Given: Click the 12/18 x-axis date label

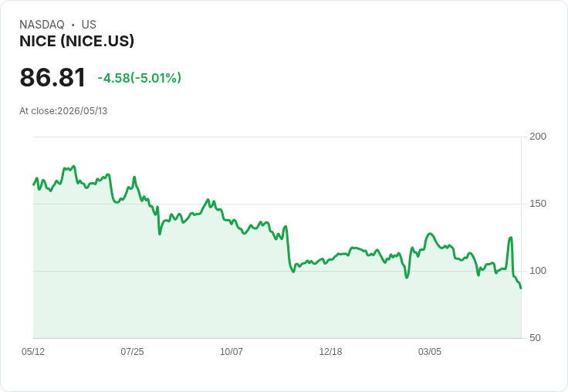Looking at the screenshot, I should click(x=330, y=351).
